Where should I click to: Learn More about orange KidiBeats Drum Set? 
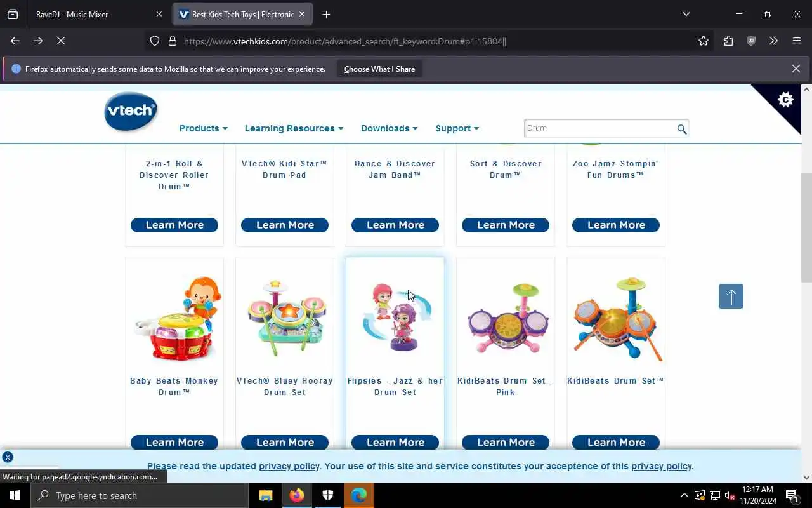tap(616, 442)
